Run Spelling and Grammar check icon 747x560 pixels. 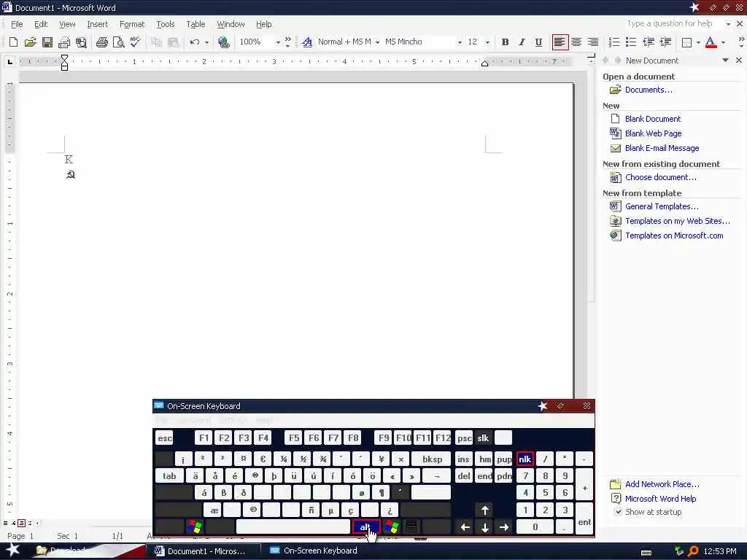[x=135, y=42]
